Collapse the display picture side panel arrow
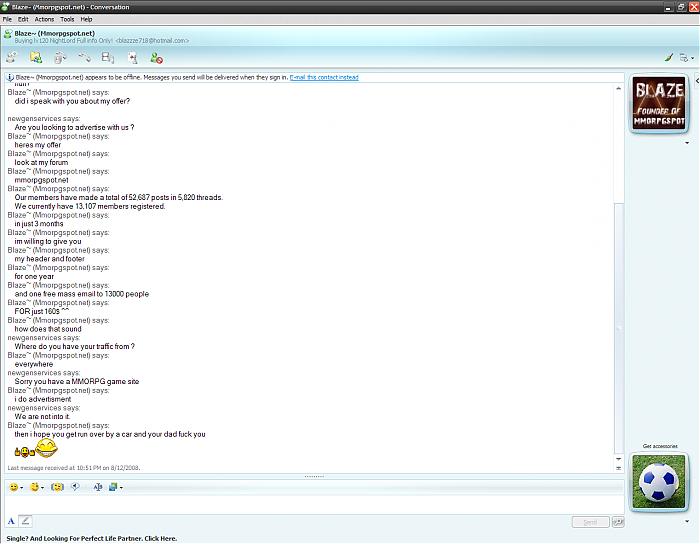700x544 pixels. [x=697, y=81]
